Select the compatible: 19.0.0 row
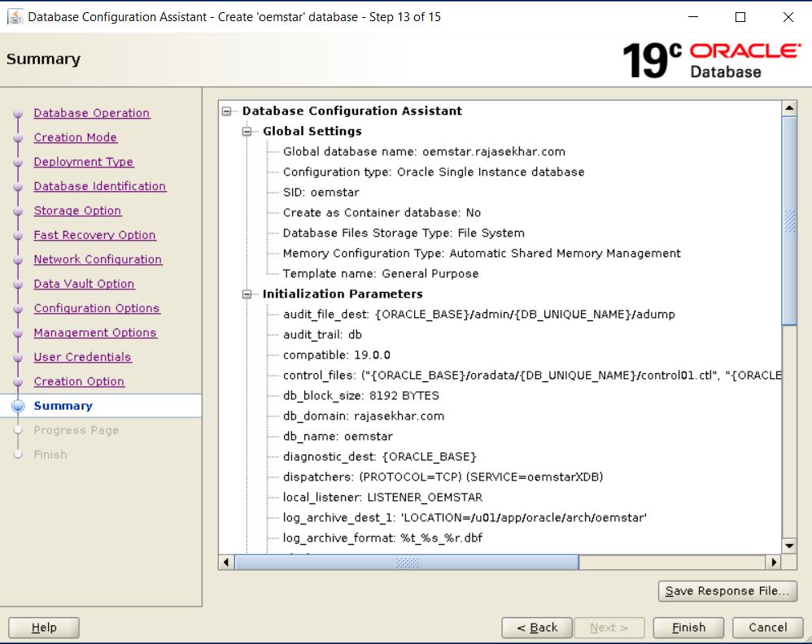The image size is (812, 644). 337,355
